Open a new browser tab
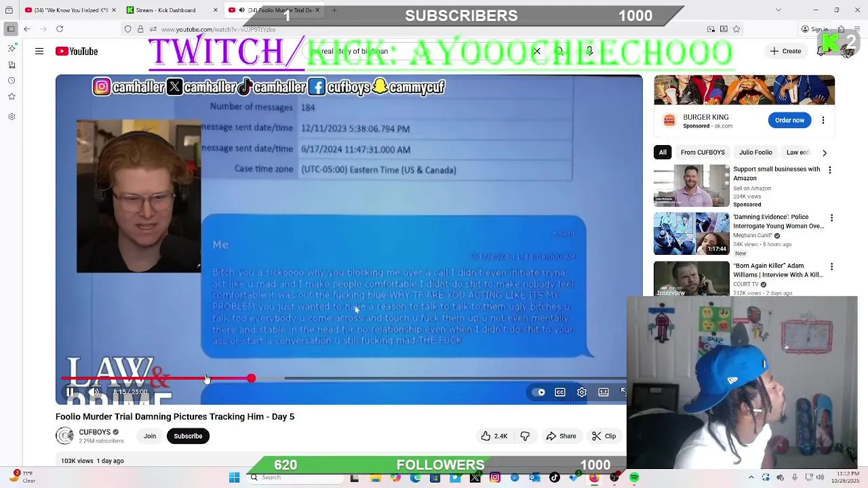The height and width of the screenshot is (488, 868). point(334,10)
